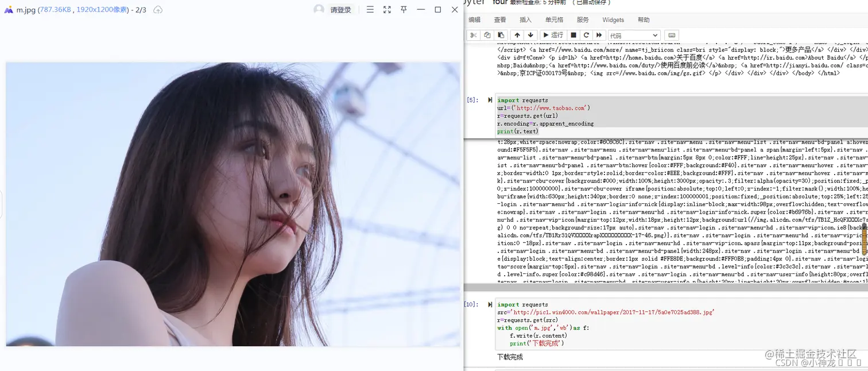Click the checkpoint status text 最新检查点
The width and height of the screenshot is (868, 371).
pyautogui.click(x=539, y=2)
